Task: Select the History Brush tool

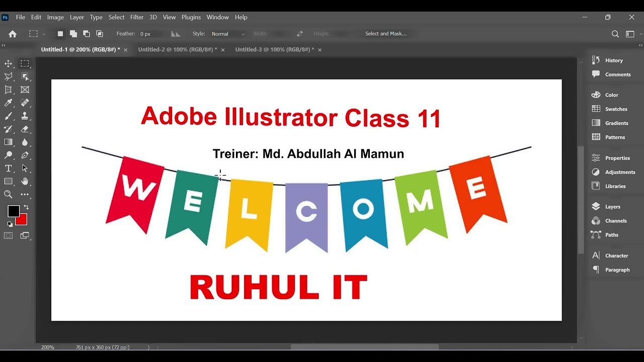Action: (9, 129)
